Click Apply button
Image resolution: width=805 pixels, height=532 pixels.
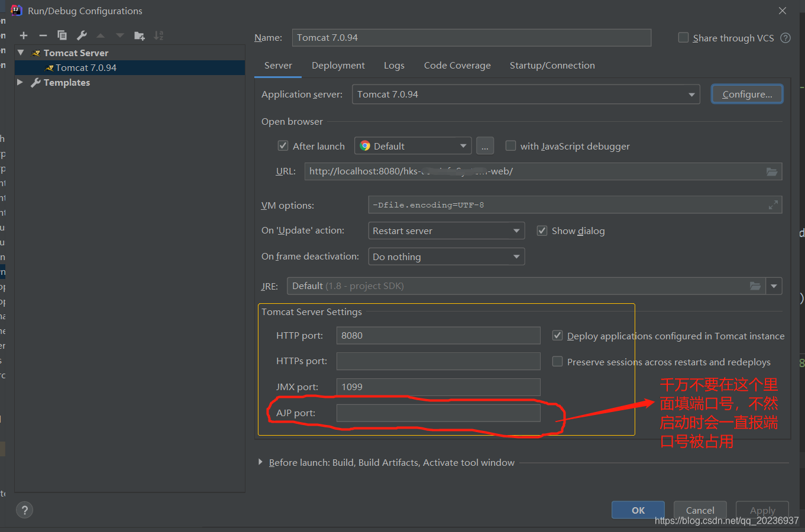[762, 510]
